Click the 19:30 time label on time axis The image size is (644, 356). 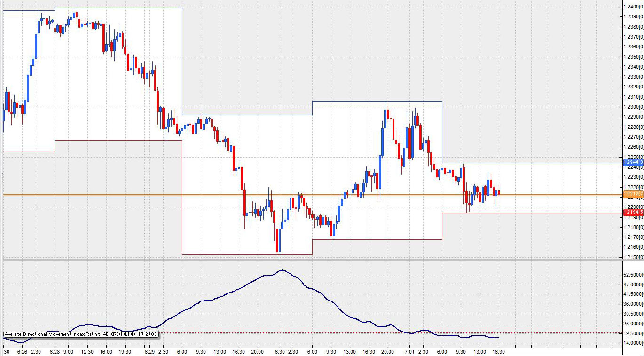click(x=125, y=352)
